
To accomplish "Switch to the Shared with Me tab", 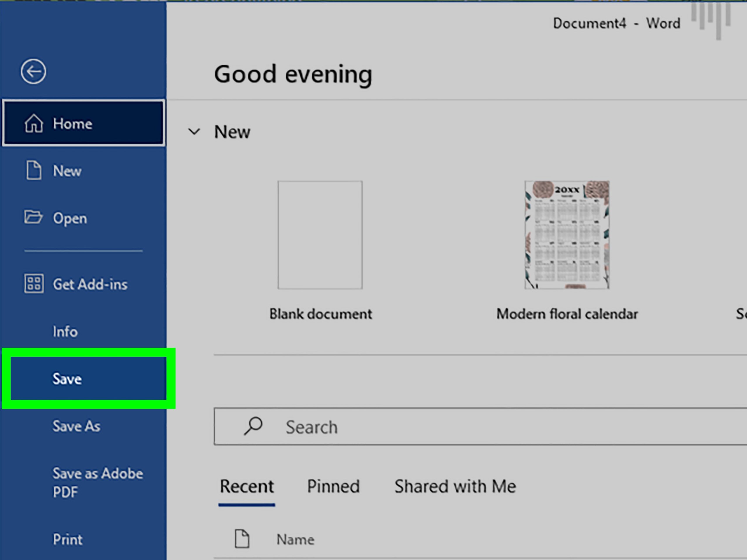I will (455, 487).
